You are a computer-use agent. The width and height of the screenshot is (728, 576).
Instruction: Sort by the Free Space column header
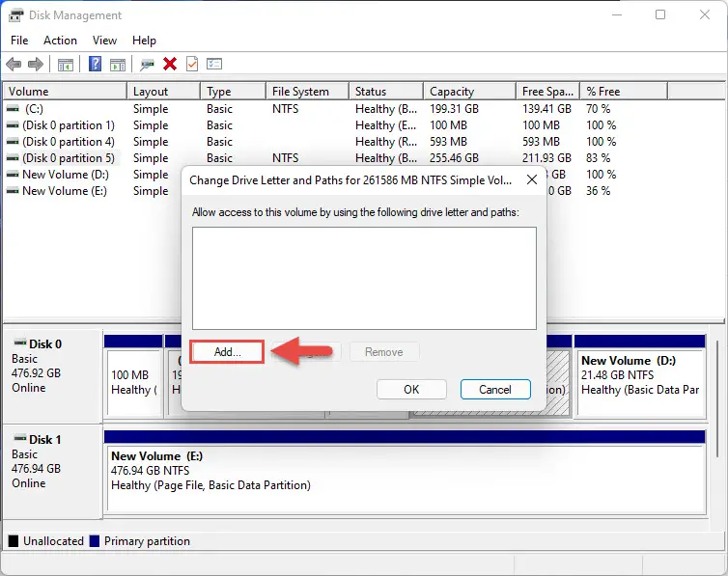tap(547, 92)
